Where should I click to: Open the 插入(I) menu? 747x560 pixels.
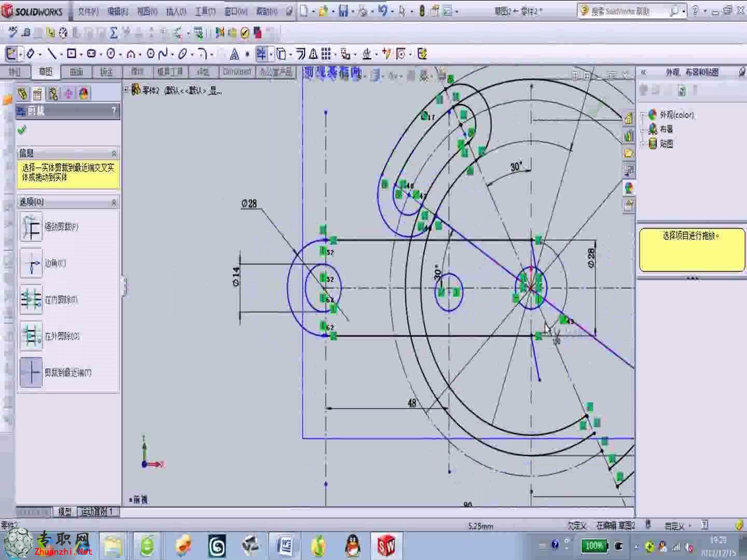176,11
